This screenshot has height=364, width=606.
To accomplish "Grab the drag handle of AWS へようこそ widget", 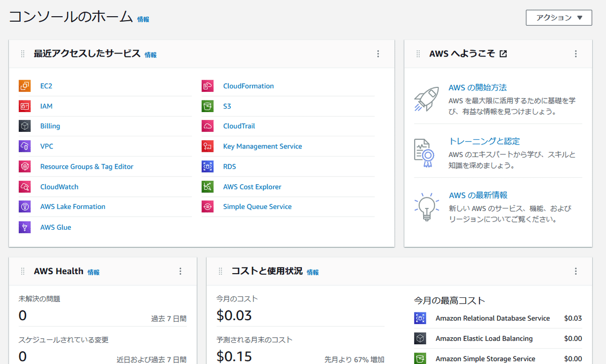I will pyautogui.click(x=418, y=54).
